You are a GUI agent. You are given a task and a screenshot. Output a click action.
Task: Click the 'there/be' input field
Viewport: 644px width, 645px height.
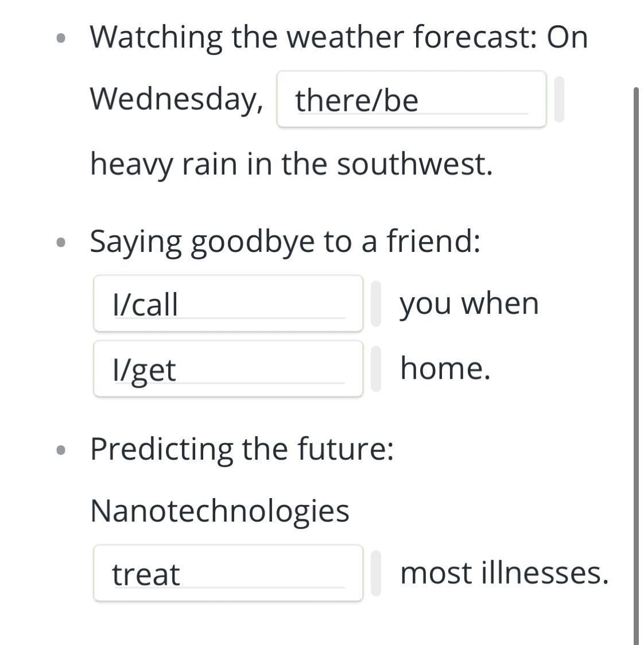411,99
